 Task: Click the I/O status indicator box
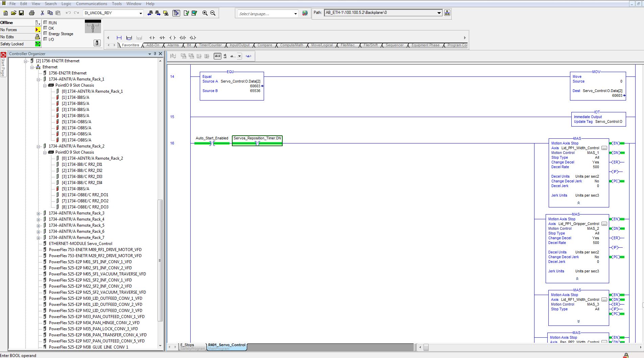(x=46, y=39)
